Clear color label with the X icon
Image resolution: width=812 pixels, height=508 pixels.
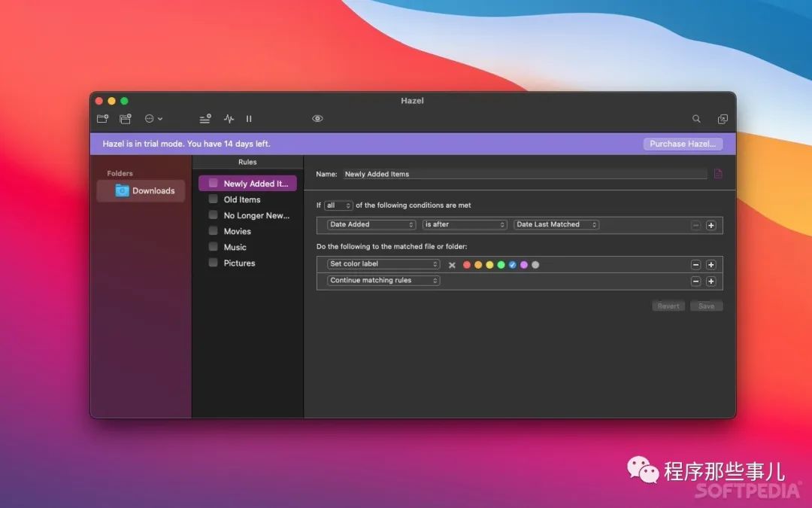pyautogui.click(x=452, y=265)
